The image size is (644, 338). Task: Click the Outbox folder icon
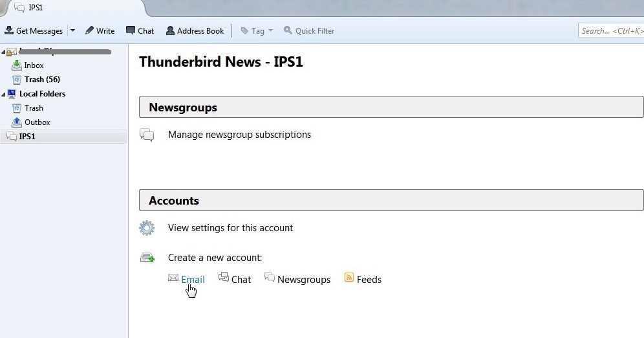coord(17,122)
